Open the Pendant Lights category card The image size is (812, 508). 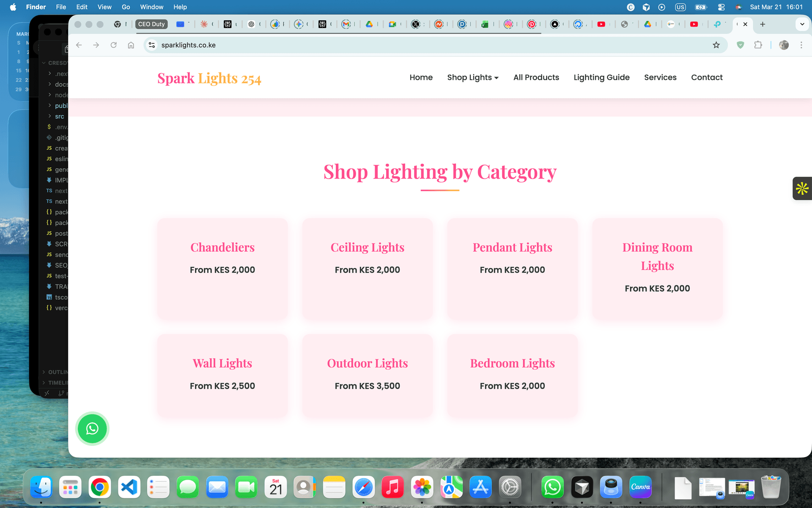pos(512,269)
